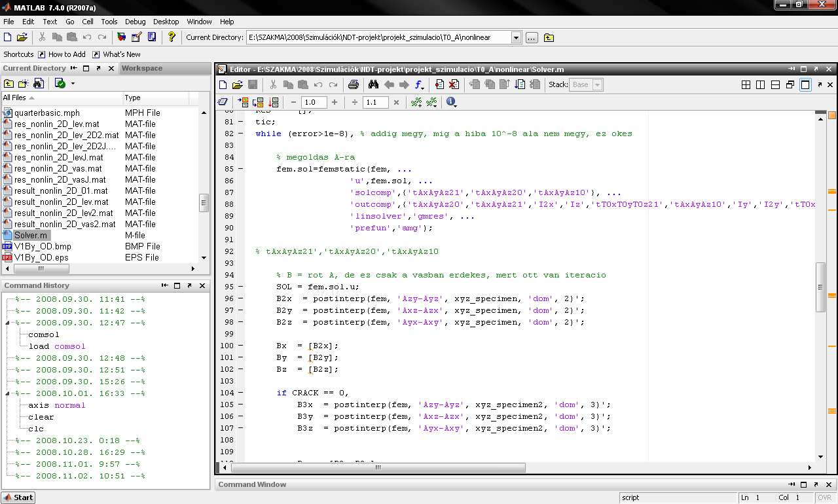Click Insert cell divider icon with plus
The width and height of the screenshot is (838, 504).
(x=416, y=102)
